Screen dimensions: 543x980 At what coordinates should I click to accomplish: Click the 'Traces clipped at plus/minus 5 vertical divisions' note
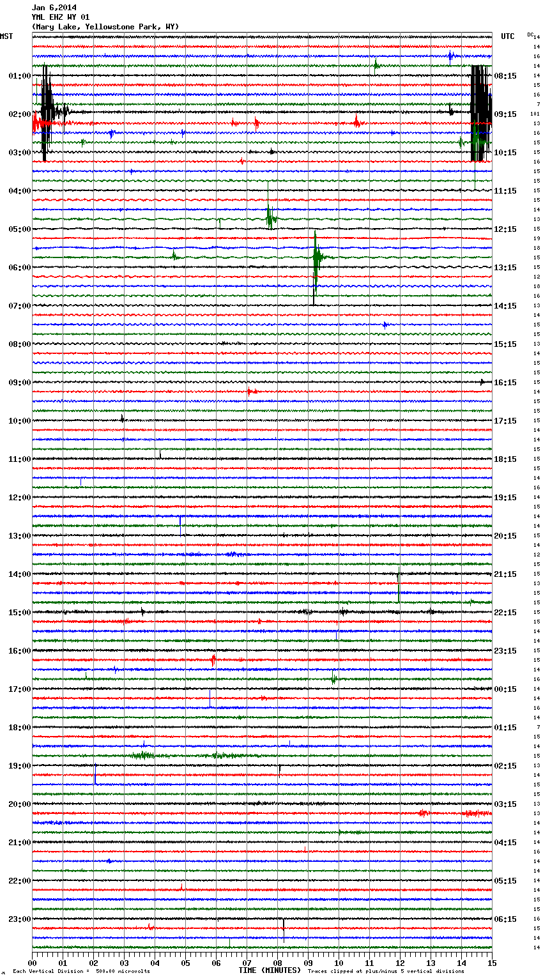point(386,971)
